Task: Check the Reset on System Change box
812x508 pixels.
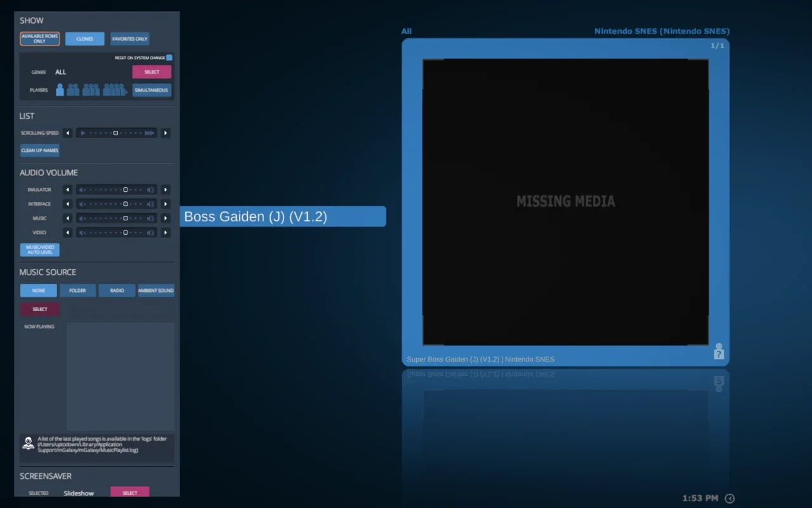Action: 169,58
